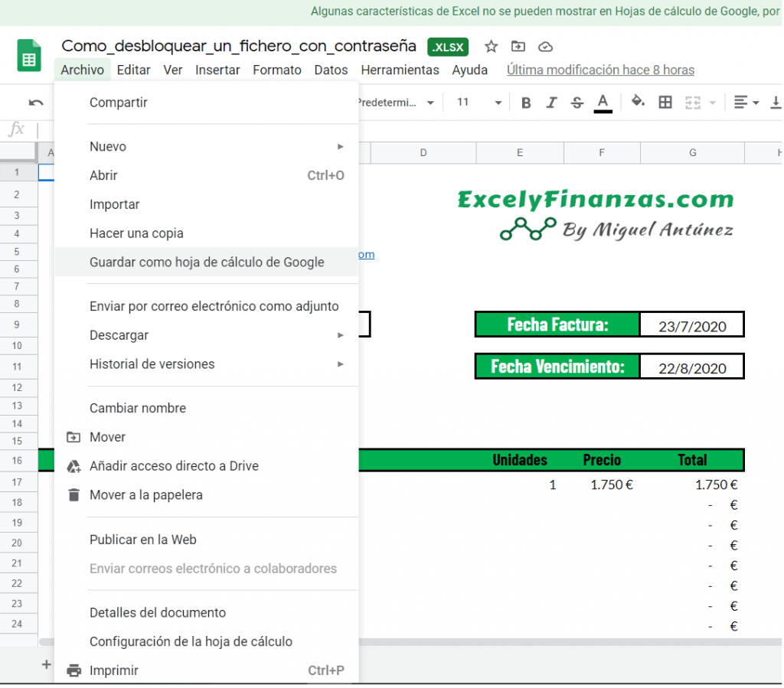The height and width of the screenshot is (688, 784).
Task: Click the Google Sheets home icon
Action: (29, 55)
